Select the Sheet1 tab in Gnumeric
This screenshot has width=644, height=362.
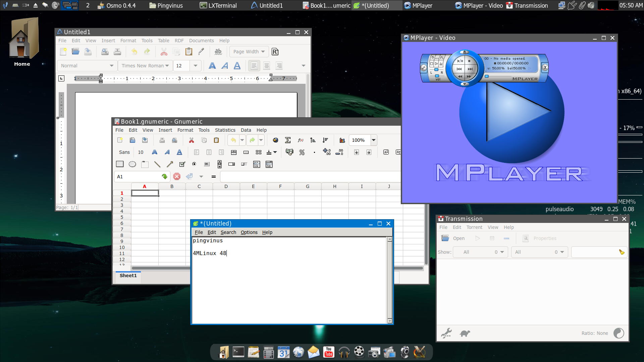pos(128,276)
